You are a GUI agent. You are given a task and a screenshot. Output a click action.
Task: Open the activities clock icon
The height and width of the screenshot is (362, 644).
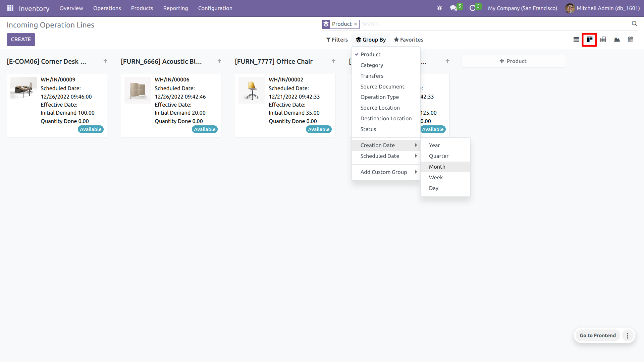tap(472, 8)
